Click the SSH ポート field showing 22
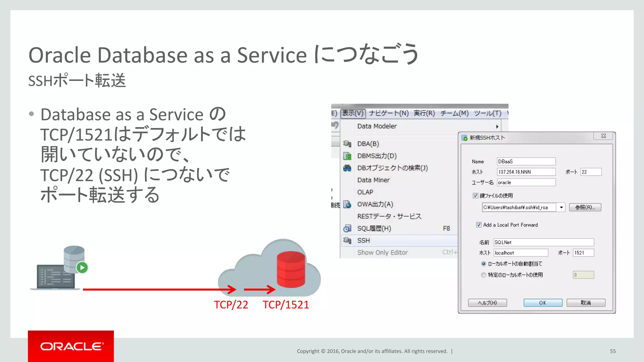This screenshot has width=644, height=362. pyautogui.click(x=591, y=172)
